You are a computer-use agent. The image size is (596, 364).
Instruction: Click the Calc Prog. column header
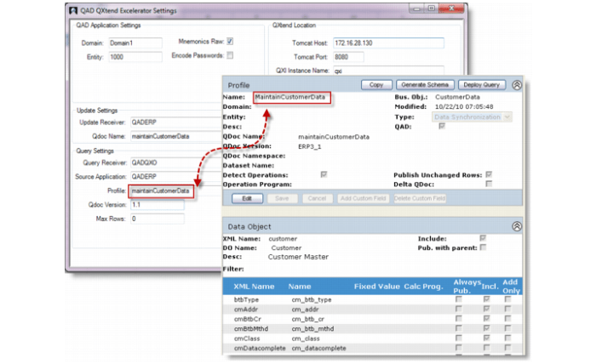pyautogui.click(x=423, y=287)
